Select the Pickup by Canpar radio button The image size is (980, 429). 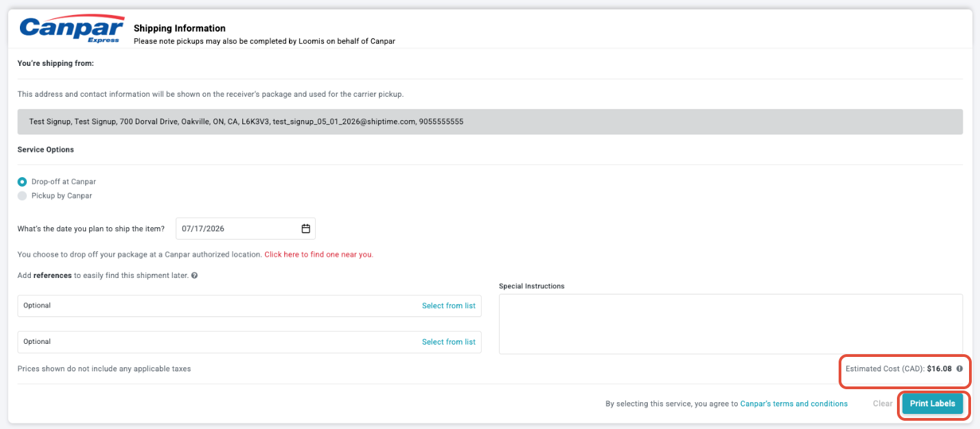[x=23, y=196]
